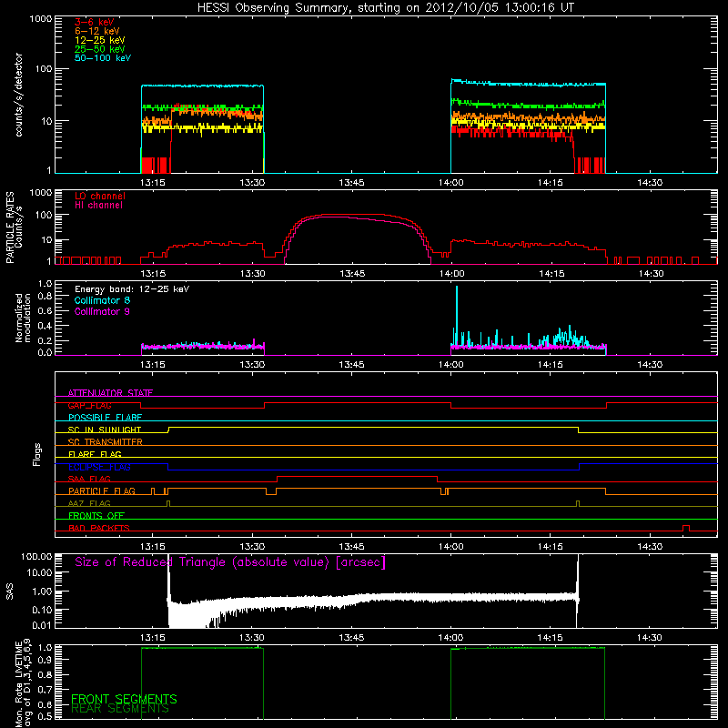Viewport: 728px width, 728px height.
Task: Select the Collimator 9 legend label
Action: coord(102,311)
